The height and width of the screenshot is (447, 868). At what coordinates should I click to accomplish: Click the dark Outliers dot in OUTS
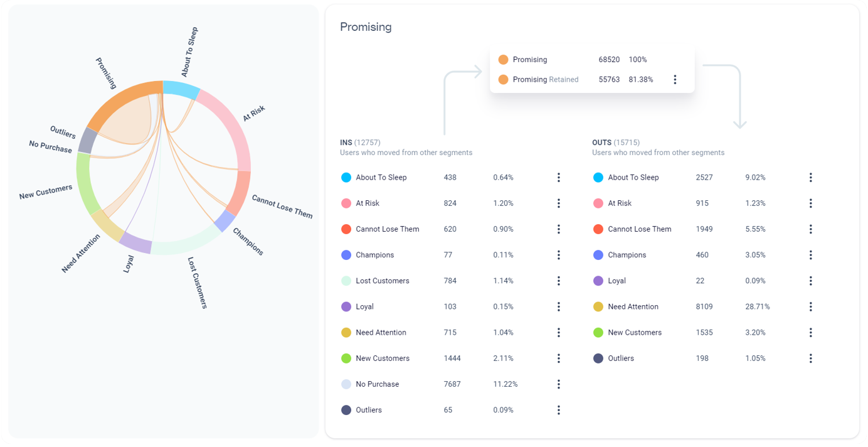click(598, 358)
